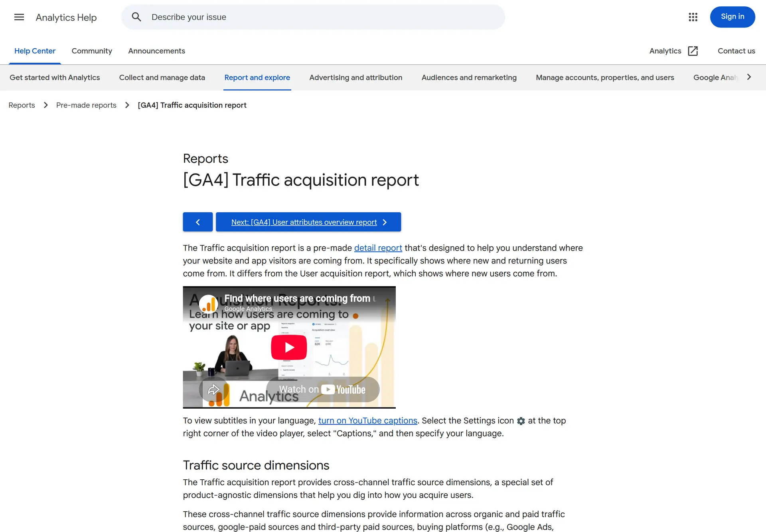Open Collect and manage data category
766x532 pixels.
pos(162,77)
